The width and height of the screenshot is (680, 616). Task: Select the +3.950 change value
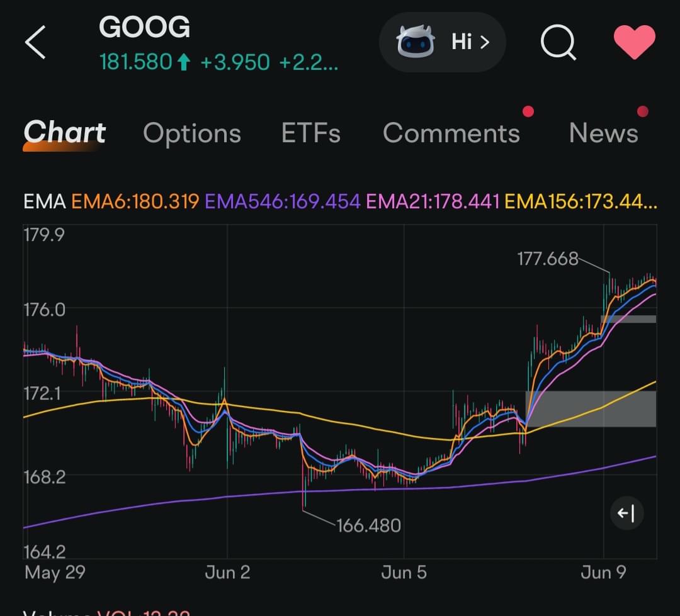(235, 62)
